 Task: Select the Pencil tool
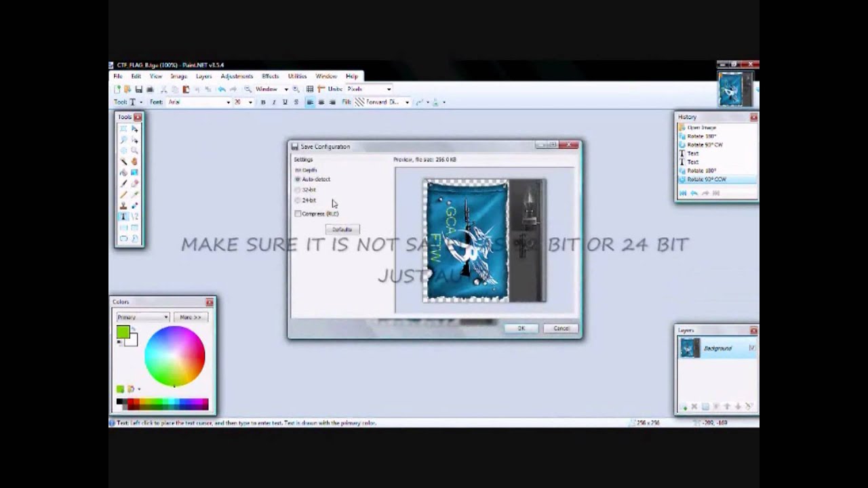(123, 195)
